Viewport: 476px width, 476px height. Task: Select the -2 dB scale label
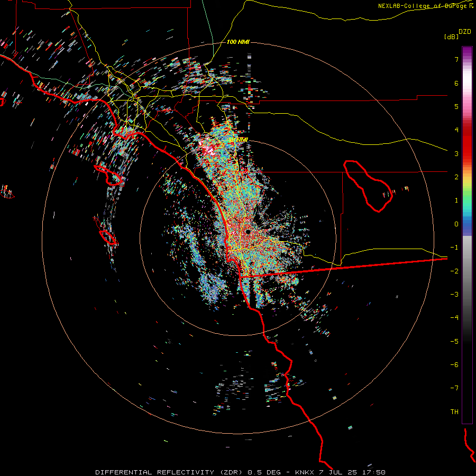[454, 271]
